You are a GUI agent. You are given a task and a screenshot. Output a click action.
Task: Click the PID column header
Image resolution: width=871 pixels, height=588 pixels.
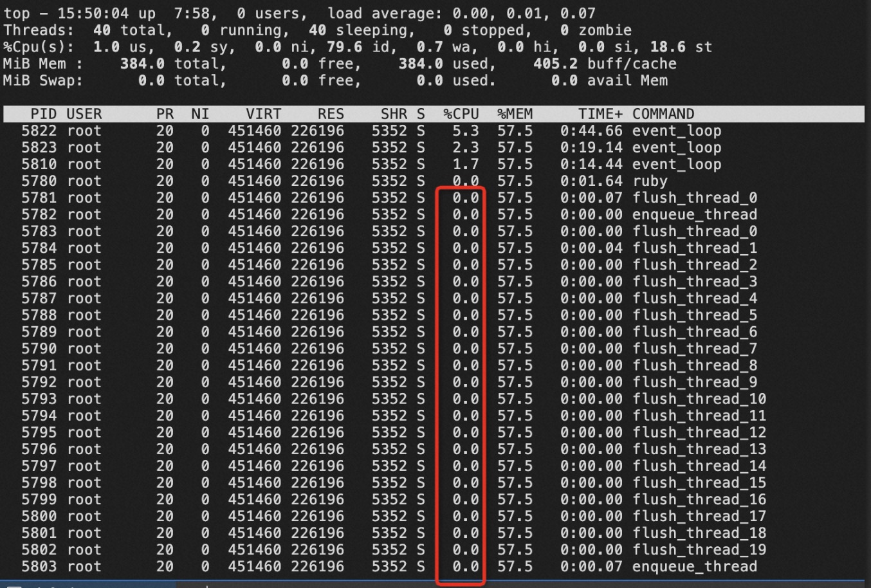click(43, 114)
